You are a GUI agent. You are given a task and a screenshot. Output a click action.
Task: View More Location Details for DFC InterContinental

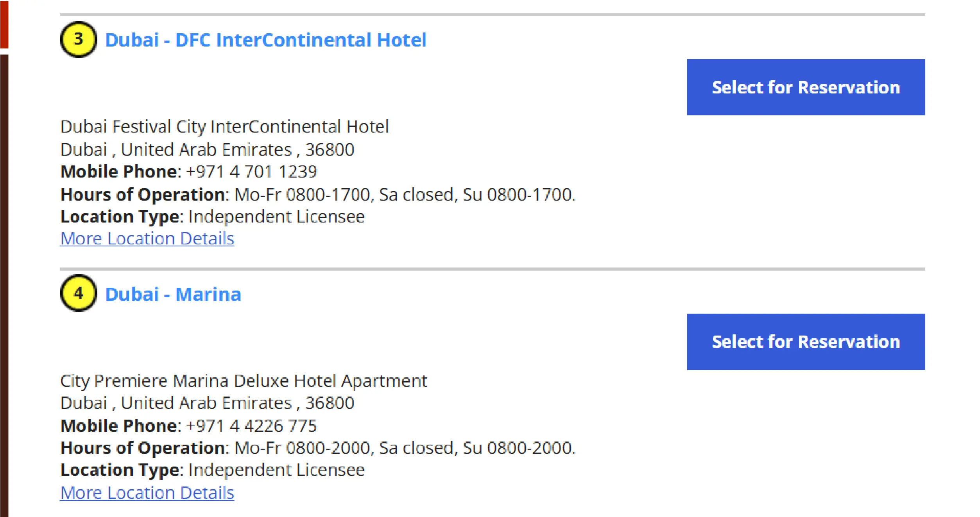(147, 239)
